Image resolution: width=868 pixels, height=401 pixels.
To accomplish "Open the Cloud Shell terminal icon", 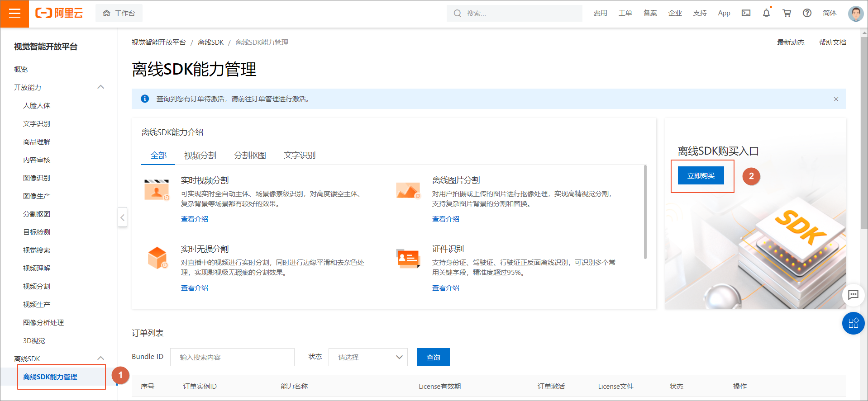I will click(746, 13).
